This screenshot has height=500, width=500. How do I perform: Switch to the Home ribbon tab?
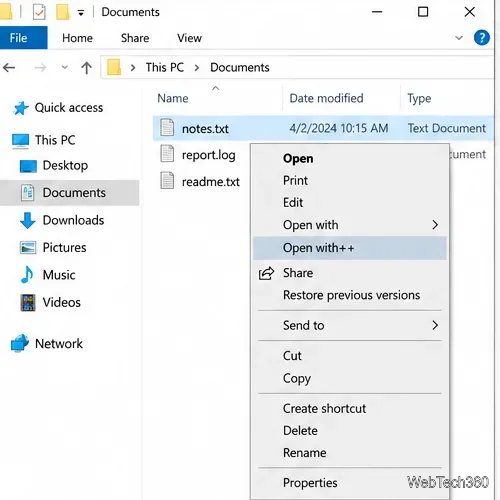pyautogui.click(x=77, y=38)
